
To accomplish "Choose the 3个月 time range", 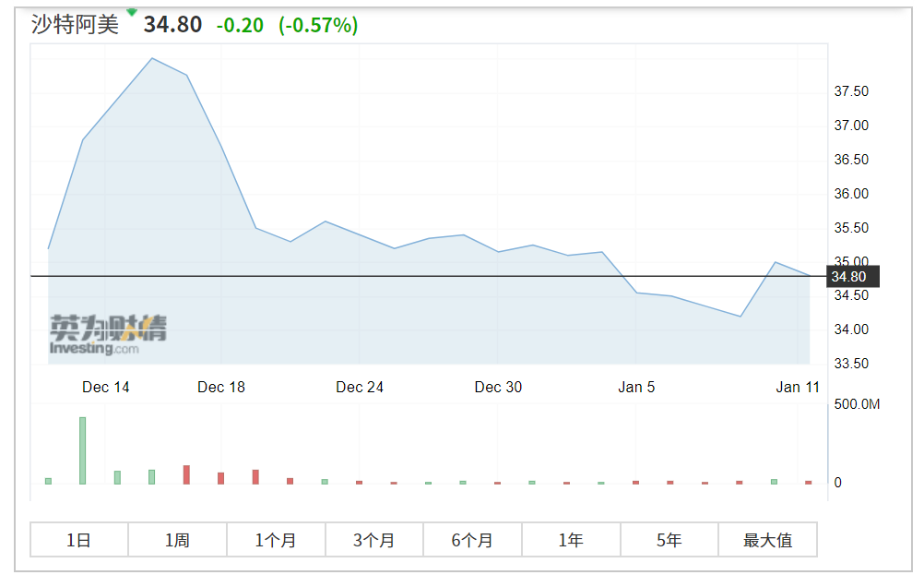I will point(373,540).
